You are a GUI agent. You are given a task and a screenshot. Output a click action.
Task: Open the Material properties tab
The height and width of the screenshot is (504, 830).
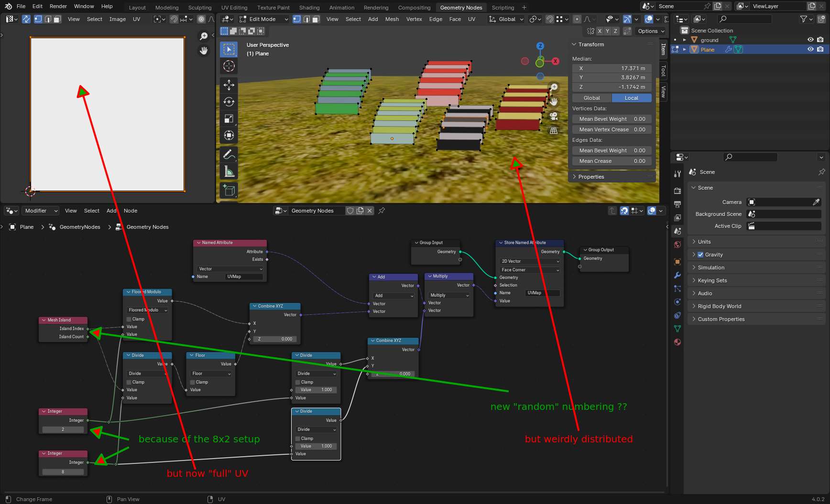(x=677, y=342)
